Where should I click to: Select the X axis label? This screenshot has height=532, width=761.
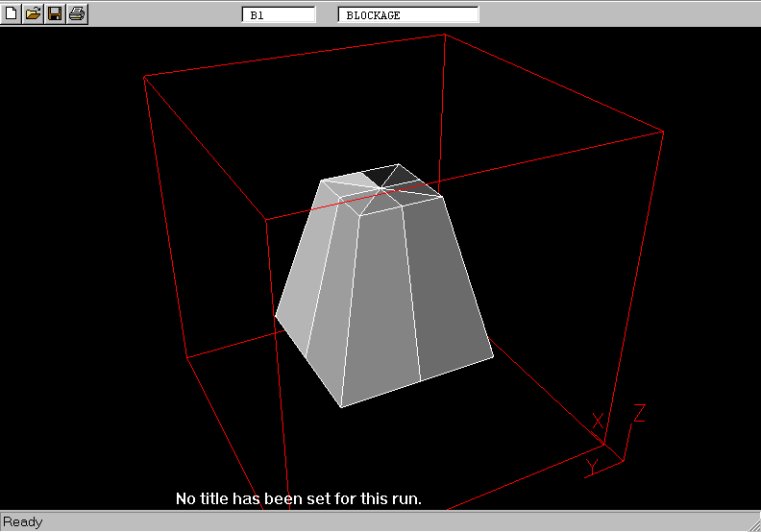(598, 422)
